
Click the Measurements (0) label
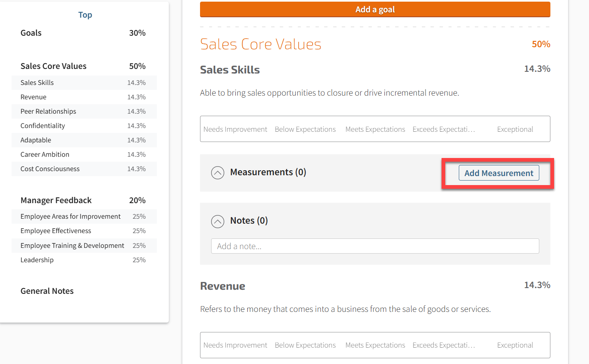click(x=268, y=172)
